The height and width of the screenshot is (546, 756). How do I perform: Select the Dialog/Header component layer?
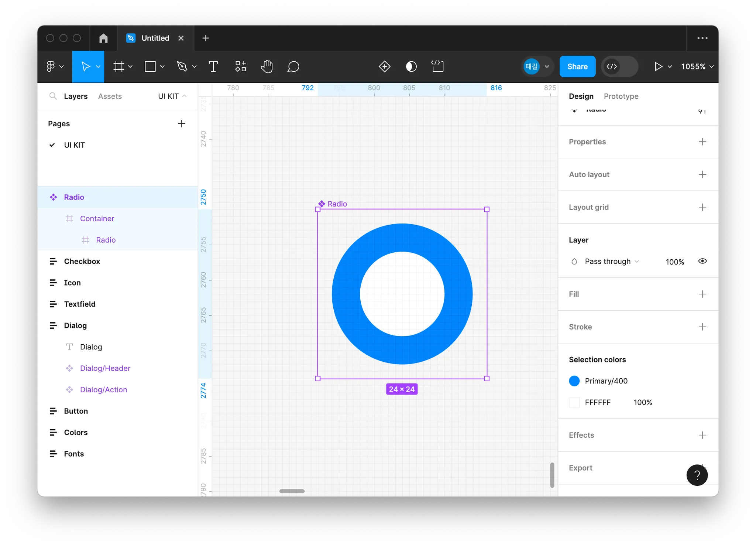pyautogui.click(x=118, y=368)
